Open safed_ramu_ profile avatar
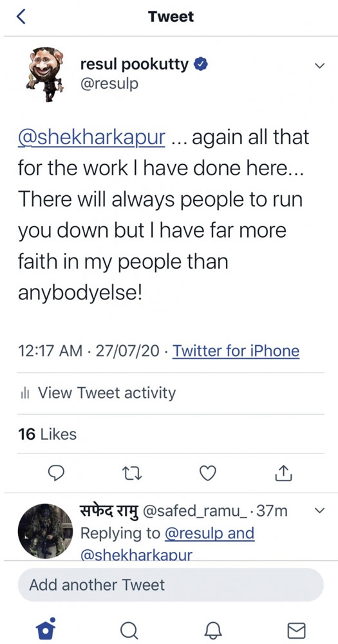The height and width of the screenshot is (644, 338). [45, 531]
